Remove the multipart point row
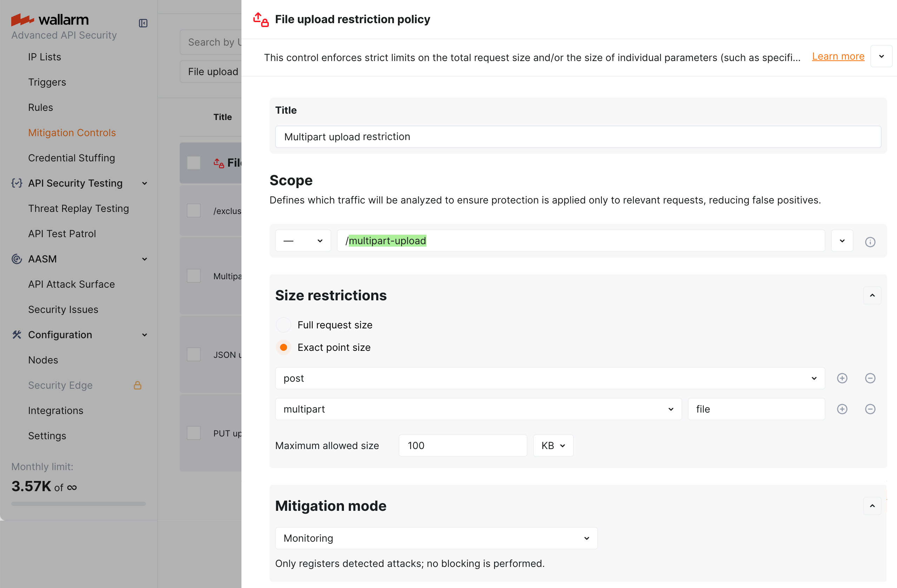The height and width of the screenshot is (588, 897). click(x=870, y=409)
